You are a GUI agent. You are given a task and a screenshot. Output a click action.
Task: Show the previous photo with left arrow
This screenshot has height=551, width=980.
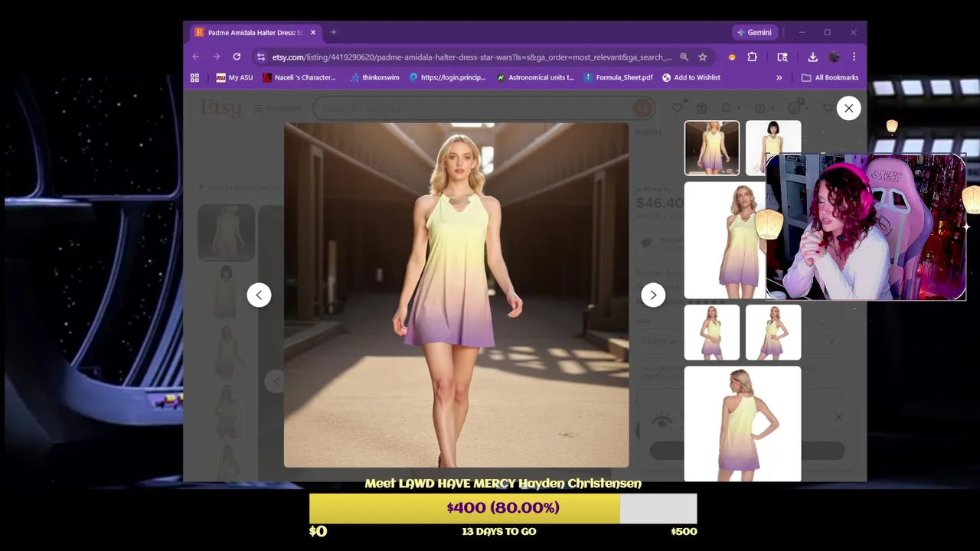point(259,295)
